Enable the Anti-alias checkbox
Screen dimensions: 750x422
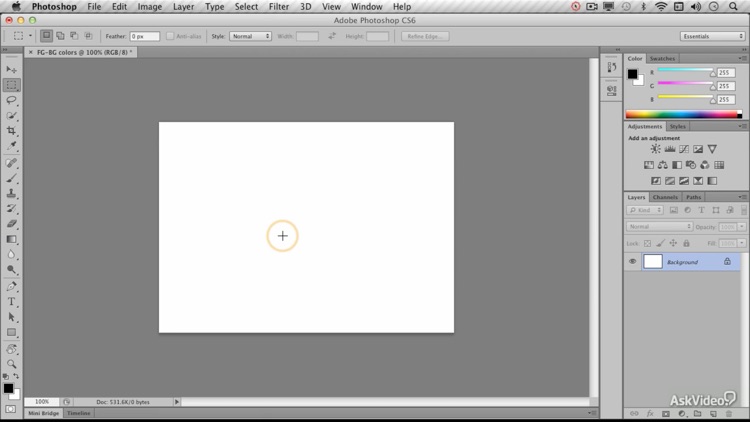[170, 36]
